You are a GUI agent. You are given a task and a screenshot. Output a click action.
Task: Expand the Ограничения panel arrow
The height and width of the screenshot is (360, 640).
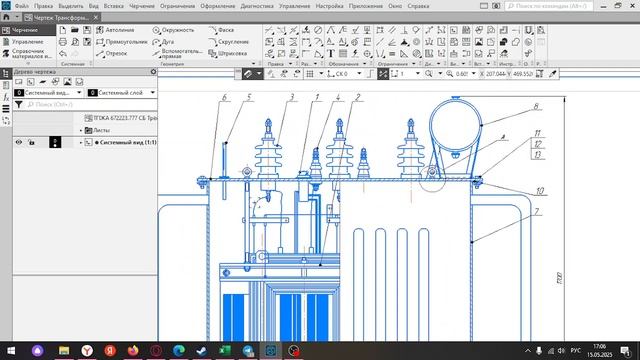click(x=413, y=64)
